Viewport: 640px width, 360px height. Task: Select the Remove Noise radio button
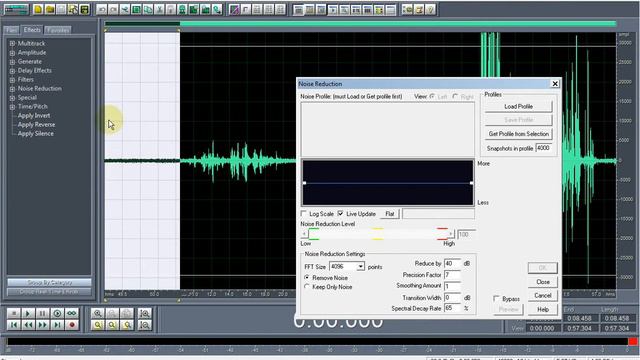click(307, 278)
